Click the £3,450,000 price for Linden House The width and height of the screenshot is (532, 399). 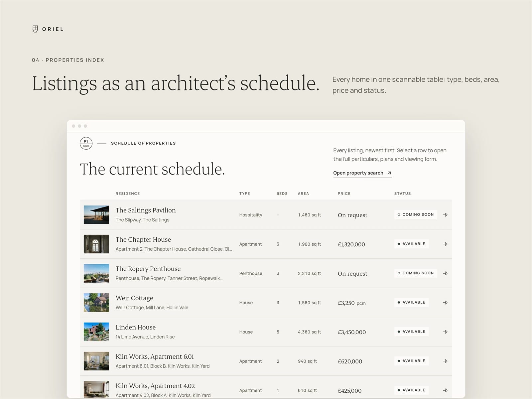pyautogui.click(x=352, y=332)
